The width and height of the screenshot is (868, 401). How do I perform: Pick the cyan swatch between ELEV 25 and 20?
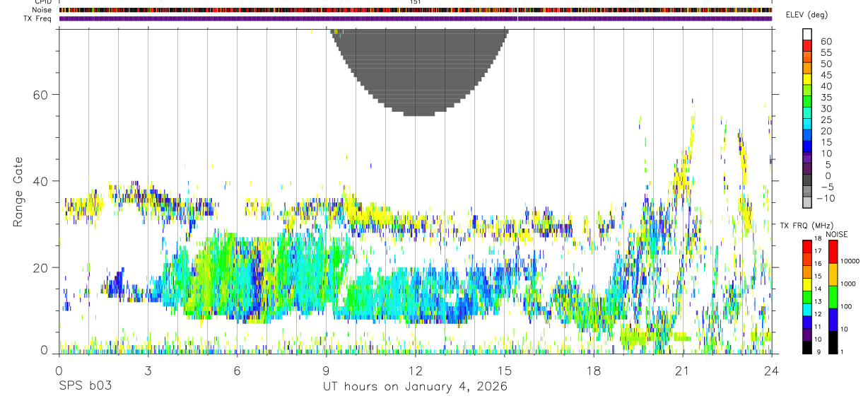[807, 124]
